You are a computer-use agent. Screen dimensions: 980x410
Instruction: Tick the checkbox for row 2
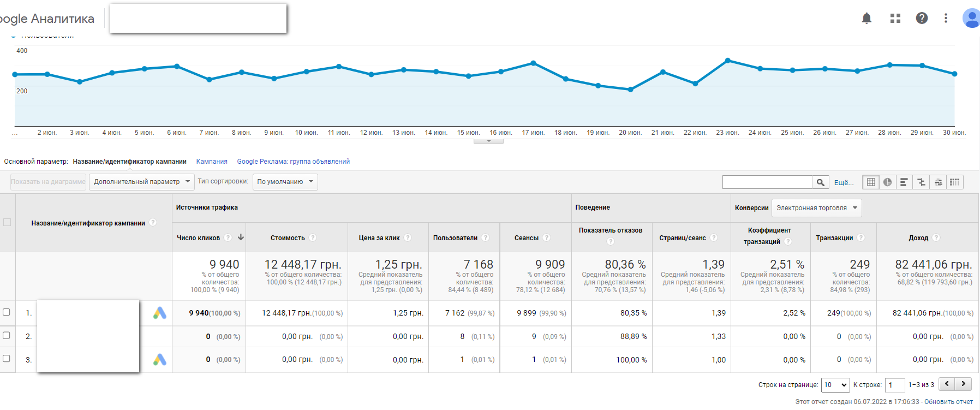point(7,335)
